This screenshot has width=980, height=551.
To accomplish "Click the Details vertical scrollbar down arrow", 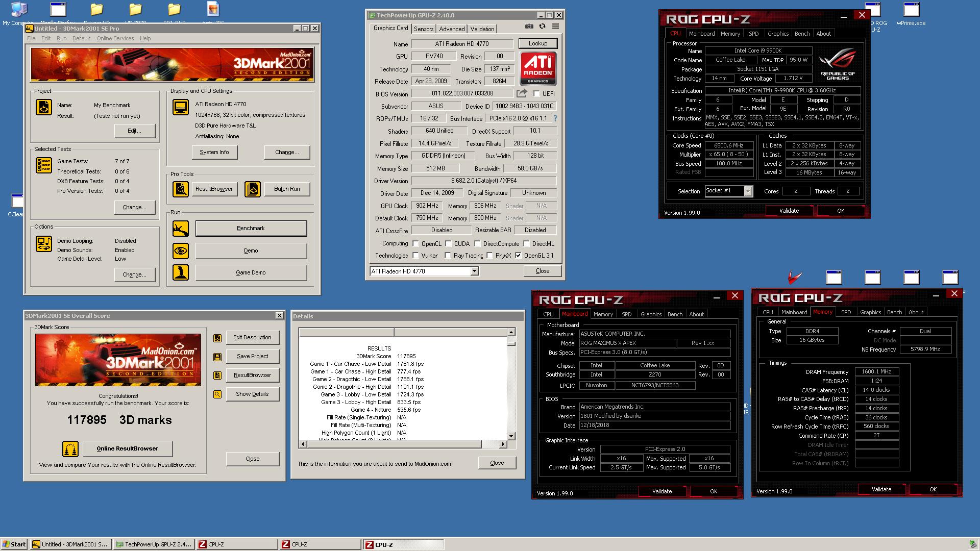I will pos(511,436).
